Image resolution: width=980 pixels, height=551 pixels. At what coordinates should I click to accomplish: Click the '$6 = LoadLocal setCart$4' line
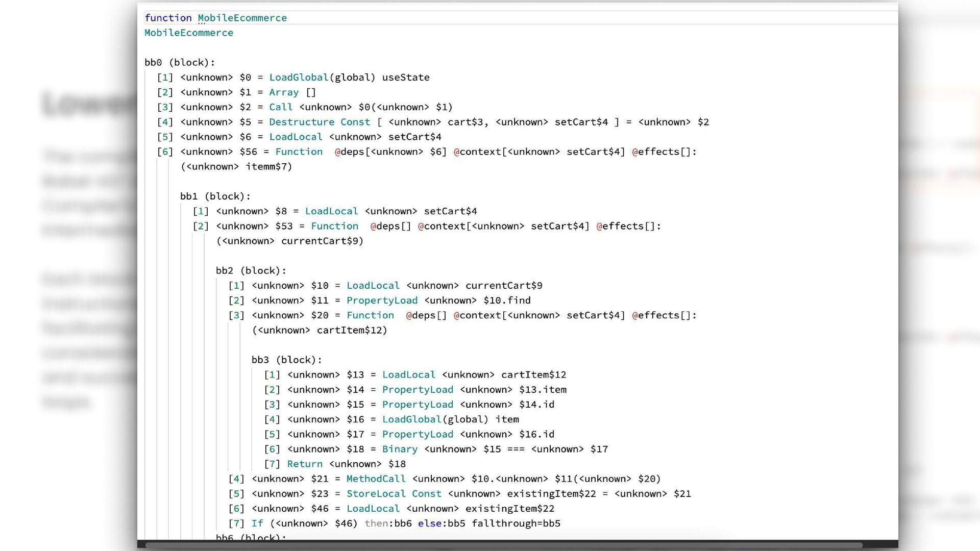(x=299, y=137)
